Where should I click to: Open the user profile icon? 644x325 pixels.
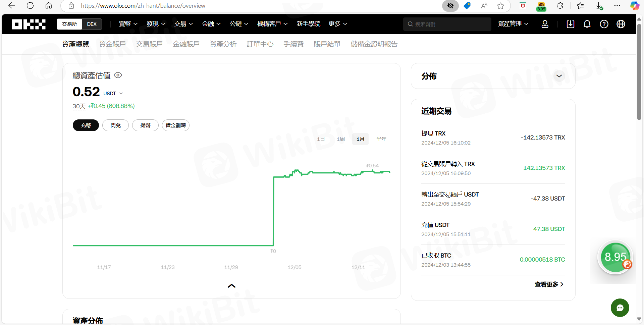545,24
